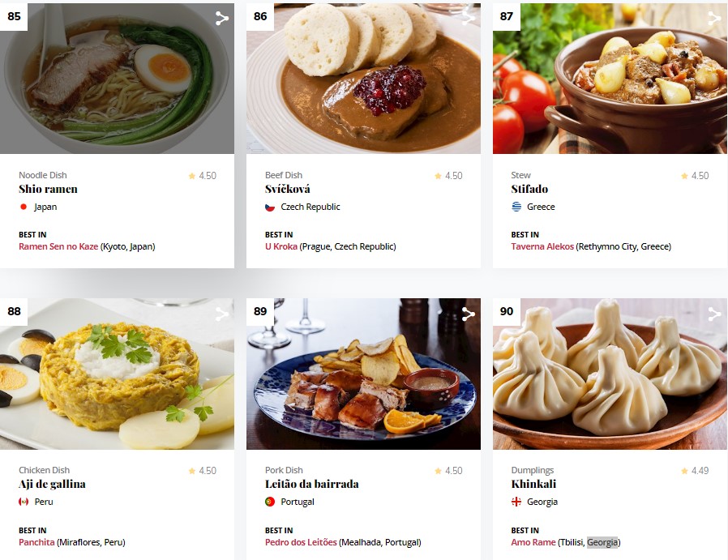This screenshot has width=728, height=560.
Task: Click share icon on Svíčková card
Action: coord(468,18)
